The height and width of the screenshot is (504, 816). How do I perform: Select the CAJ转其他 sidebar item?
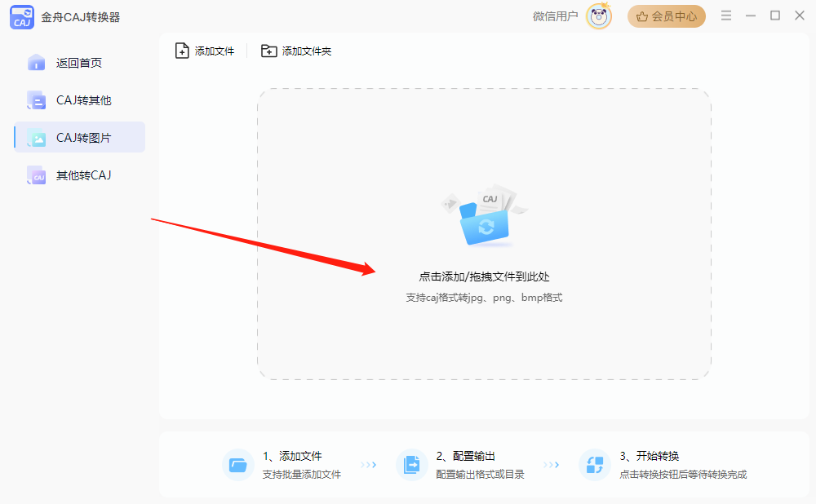83,100
